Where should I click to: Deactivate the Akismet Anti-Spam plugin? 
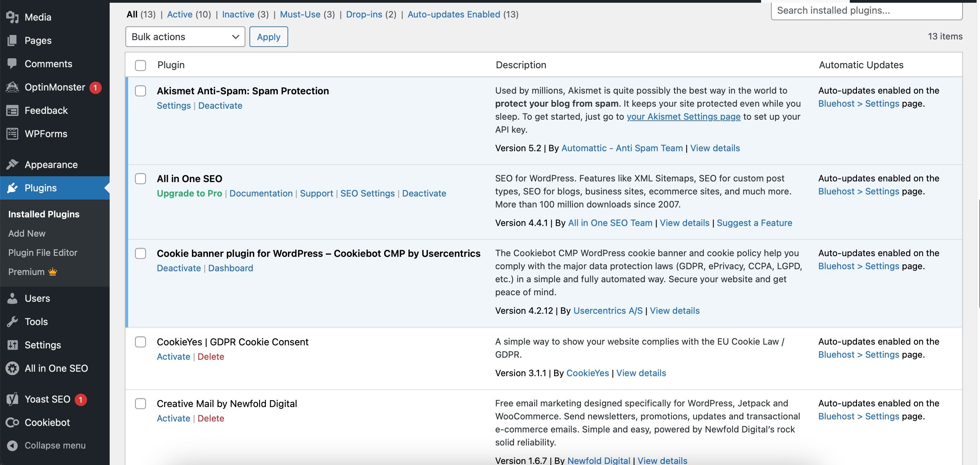pos(220,106)
